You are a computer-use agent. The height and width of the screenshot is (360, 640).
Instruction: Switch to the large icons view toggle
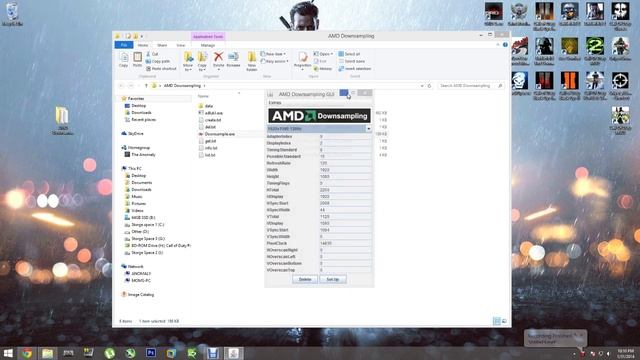[x=504, y=321]
